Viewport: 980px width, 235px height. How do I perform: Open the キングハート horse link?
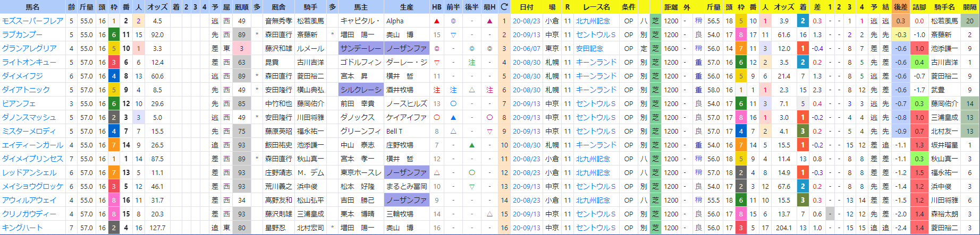coord(22,228)
